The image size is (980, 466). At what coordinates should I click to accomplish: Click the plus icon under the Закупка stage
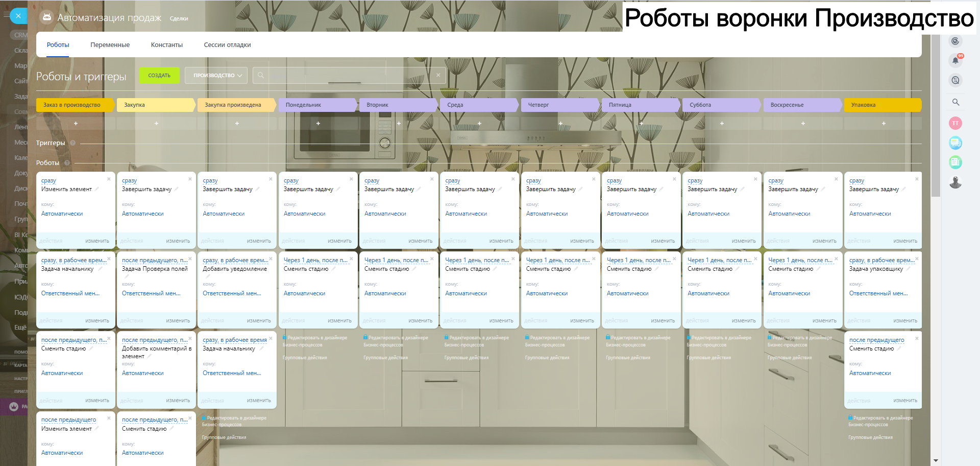click(x=156, y=123)
